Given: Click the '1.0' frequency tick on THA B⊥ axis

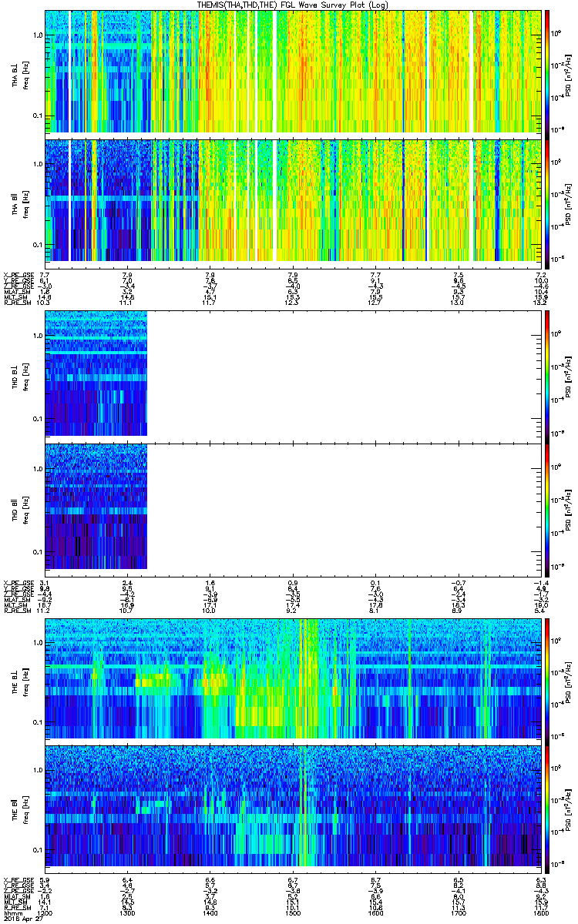Looking at the screenshot, I should tap(38, 35).
